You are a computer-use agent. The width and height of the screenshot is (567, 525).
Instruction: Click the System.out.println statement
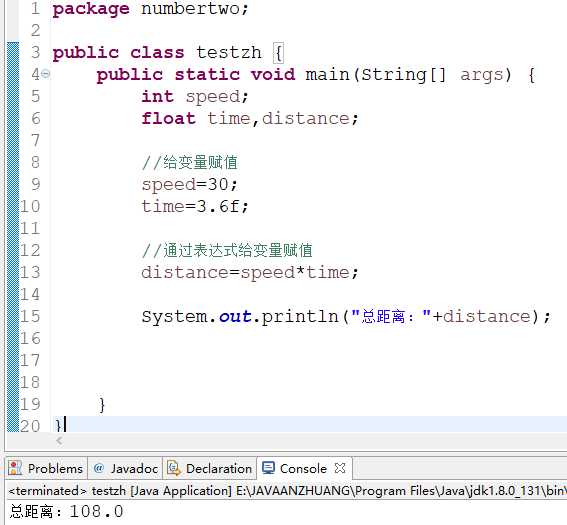[x=346, y=317]
